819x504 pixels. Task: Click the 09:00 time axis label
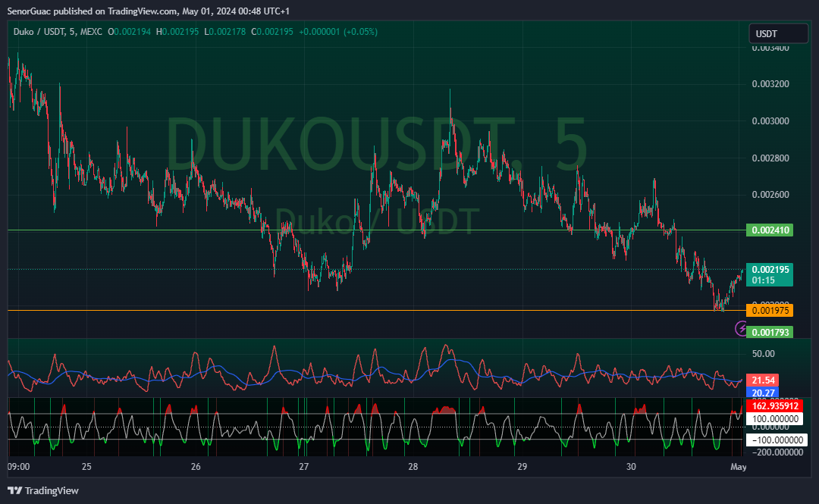coord(19,467)
